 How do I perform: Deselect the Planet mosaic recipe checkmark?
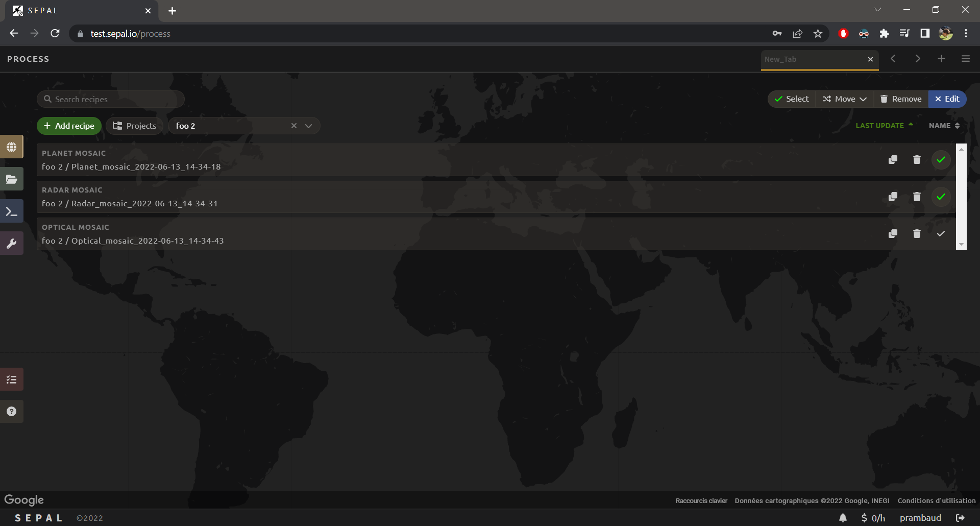tap(941, 160)
